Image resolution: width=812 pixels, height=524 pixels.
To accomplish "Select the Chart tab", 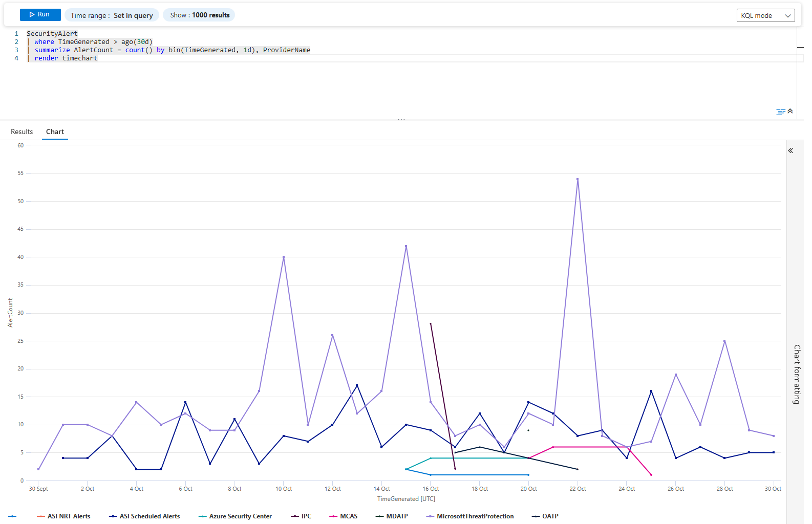I will [x=55, y=132].
